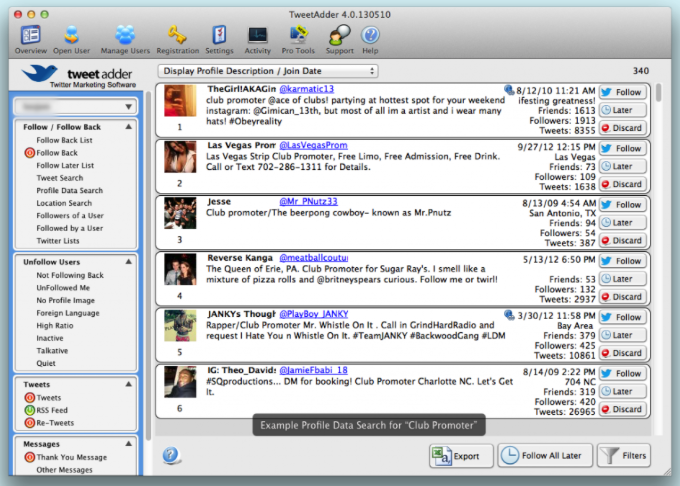The width and height of the screenshot is (680, 486).
Task: Open the @PlayBoy_JANKY profile link
Action: (x=314, y=314)
